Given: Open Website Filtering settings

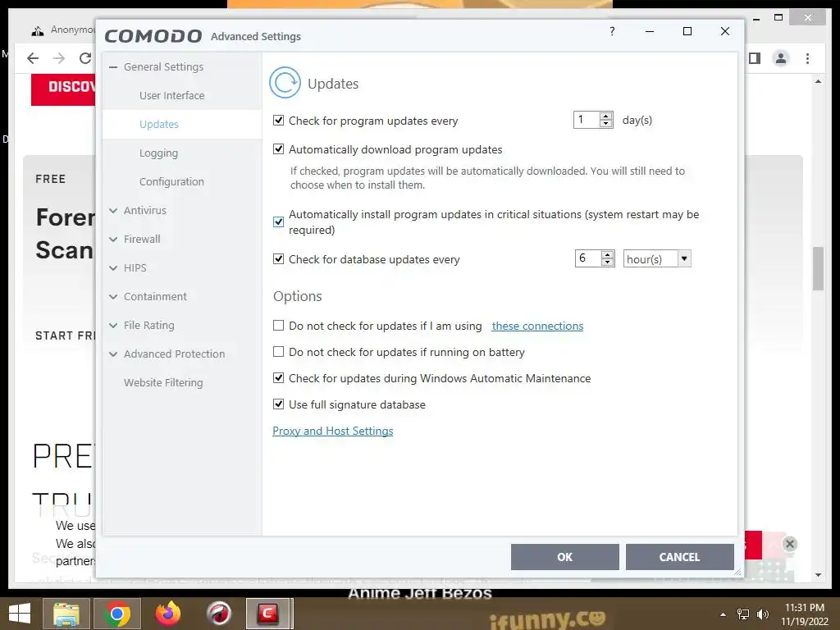Looking at the screenshot, I should (163, 382).
